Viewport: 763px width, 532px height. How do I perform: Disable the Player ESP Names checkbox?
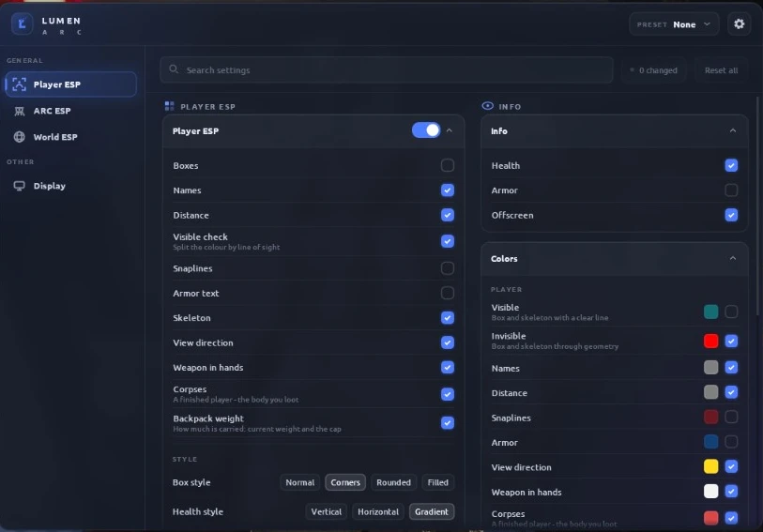tap(447, 190)
